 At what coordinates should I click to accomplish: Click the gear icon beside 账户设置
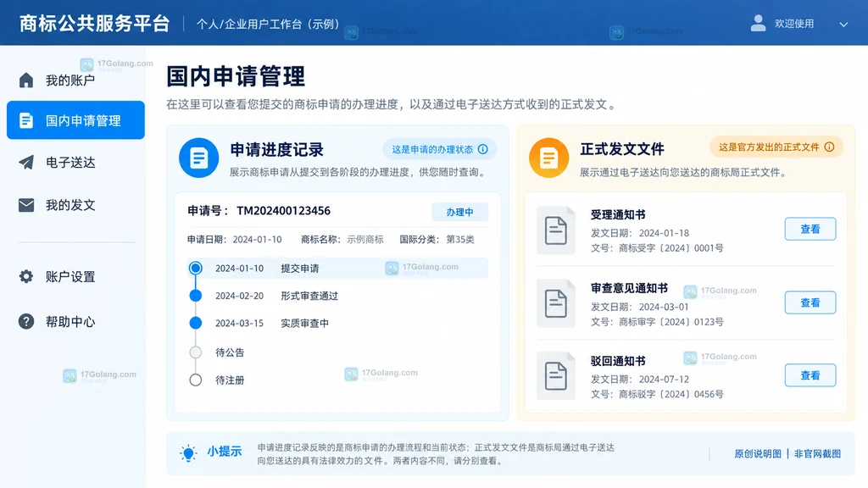click(26, 276)
